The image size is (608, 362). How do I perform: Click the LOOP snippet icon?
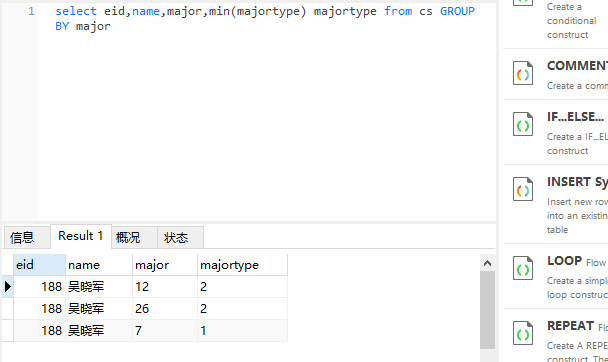click(523, 268)
